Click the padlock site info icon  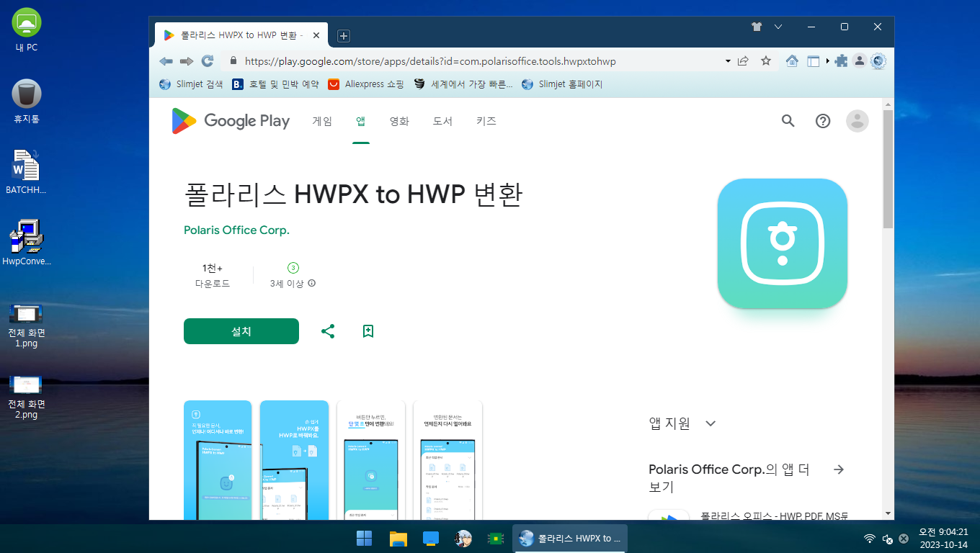(x=233, y=61)
